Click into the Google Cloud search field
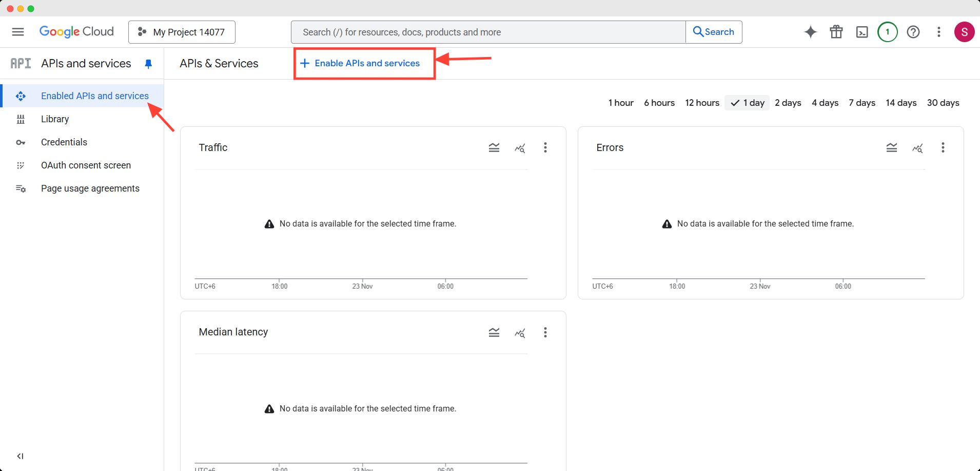 point(487,31)
